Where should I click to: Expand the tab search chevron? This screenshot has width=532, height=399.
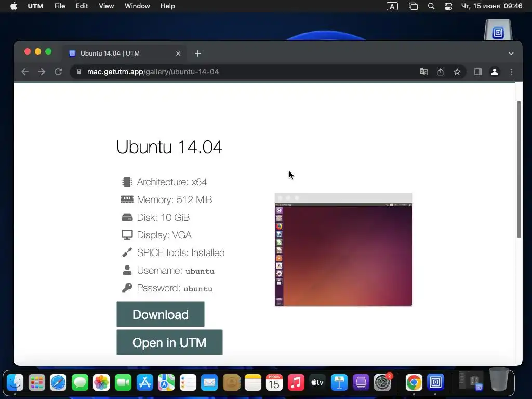pyautogui.click(x=511, y=54)
